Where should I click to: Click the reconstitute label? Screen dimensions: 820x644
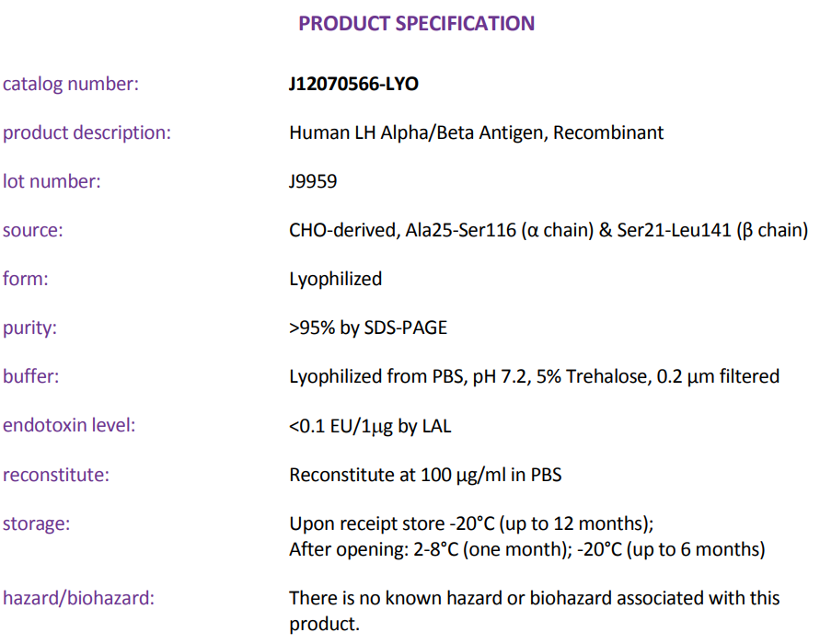pyautogui.click(x=56, y=475)
